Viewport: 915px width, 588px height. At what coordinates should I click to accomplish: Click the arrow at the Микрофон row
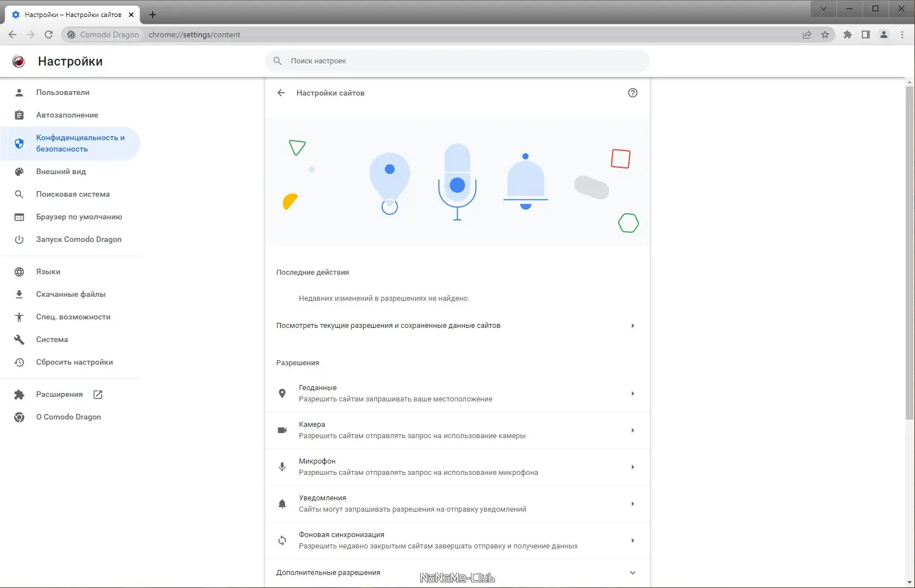click(633, 467)
